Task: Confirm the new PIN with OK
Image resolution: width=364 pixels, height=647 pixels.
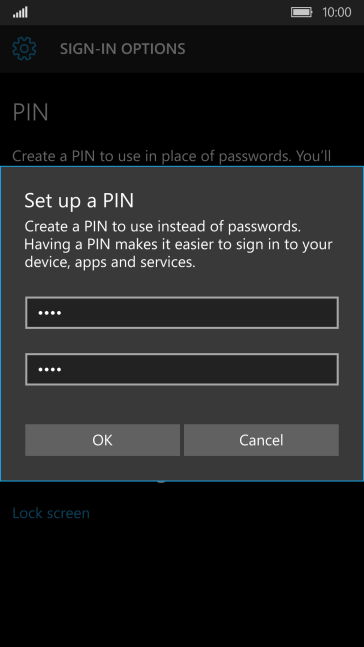Action: point(102,440)
